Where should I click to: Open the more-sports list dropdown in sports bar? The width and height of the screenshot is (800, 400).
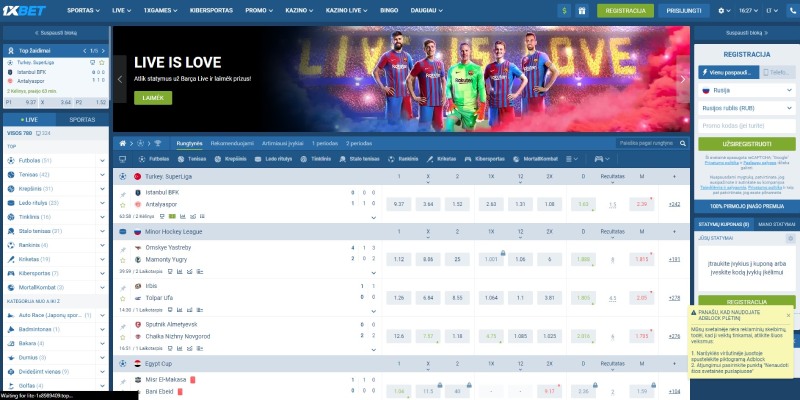pos(571,159)
